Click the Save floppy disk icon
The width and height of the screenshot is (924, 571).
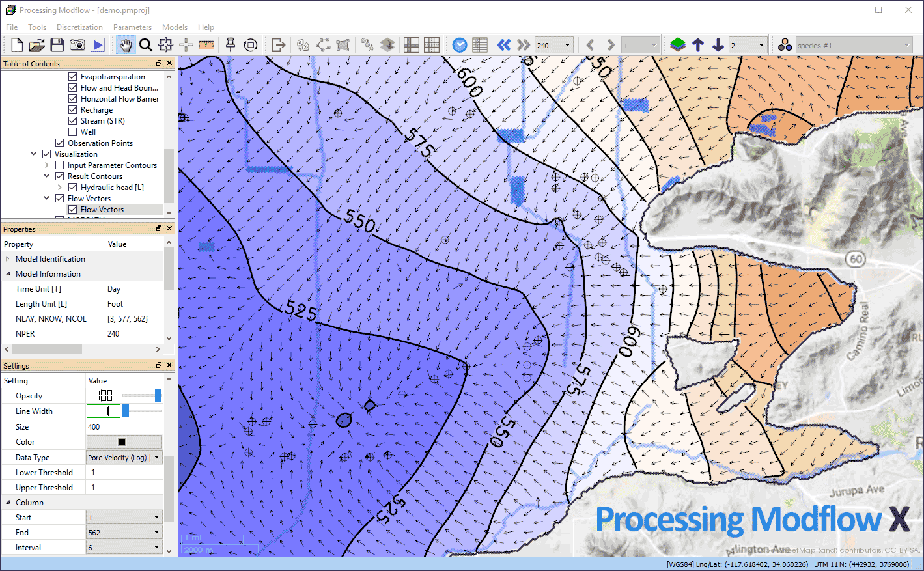click(57, 45)
